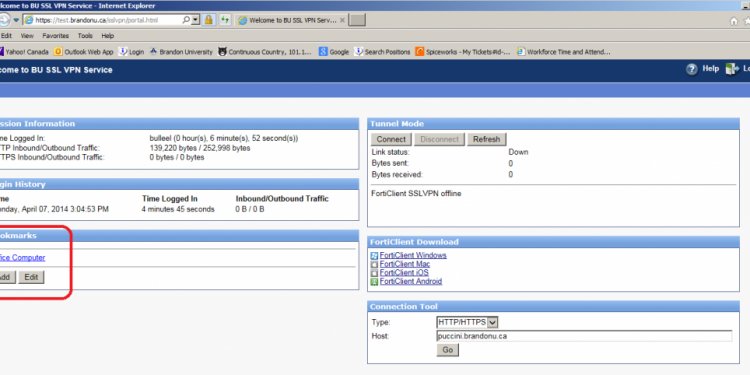Open the Favorites menu
Viewport: 750px width, 375px height.
(x=55, y=36)
